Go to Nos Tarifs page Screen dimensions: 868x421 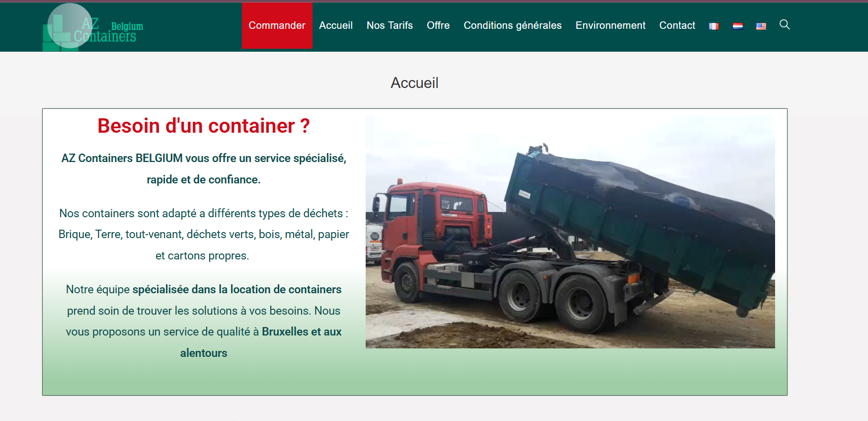tap(390, 25)
